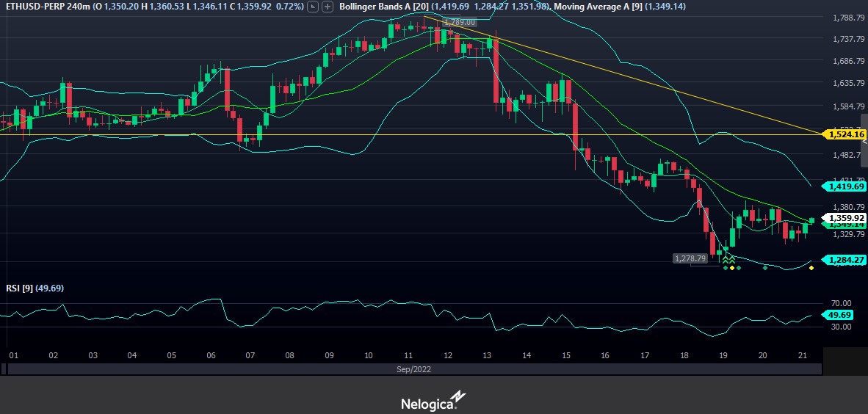The image size is (868, 414).
Task: Click the 1,278.79 low price label
Action: coord(690,258)
